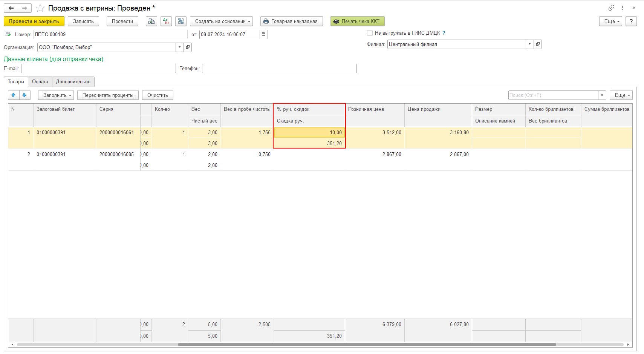This screenshot has height=354, width=644.
Task: Clear the table search field
Action: point(602,95)
